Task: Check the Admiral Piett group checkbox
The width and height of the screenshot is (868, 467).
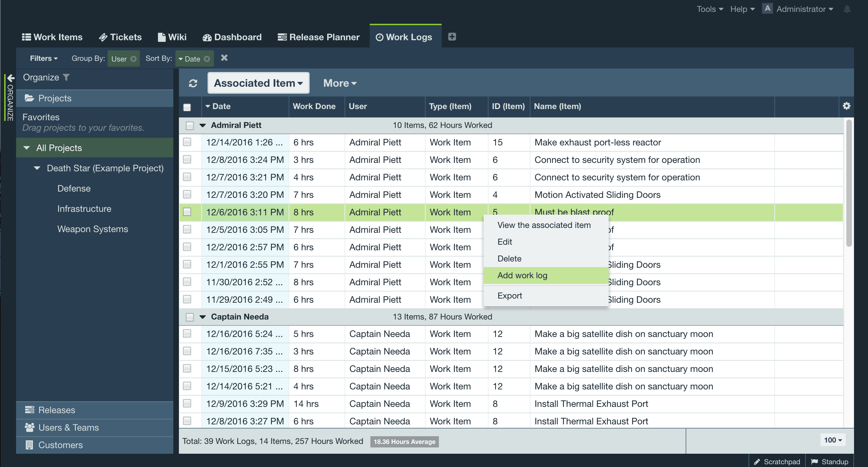Action: [x=190, y=125]
